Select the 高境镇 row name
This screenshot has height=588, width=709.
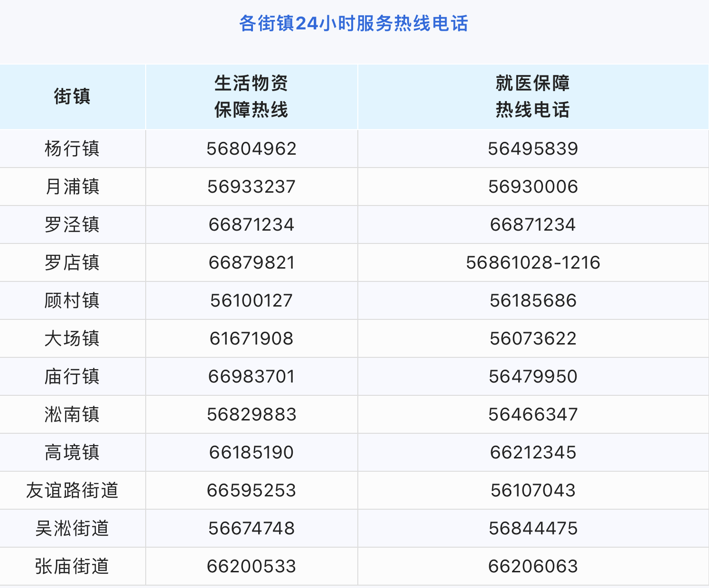tap(72, 452)
